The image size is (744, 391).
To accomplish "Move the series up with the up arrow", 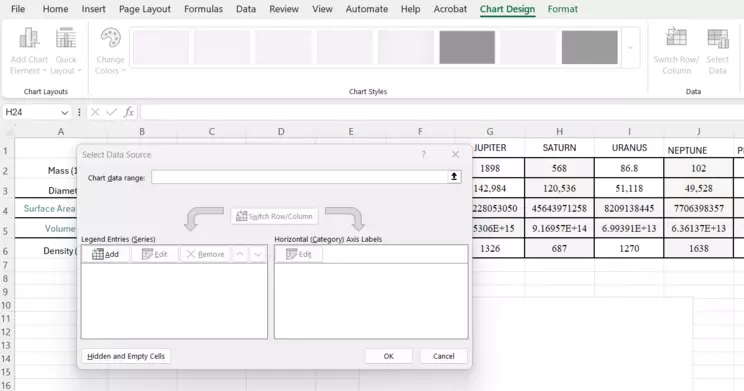I will 240,254.
